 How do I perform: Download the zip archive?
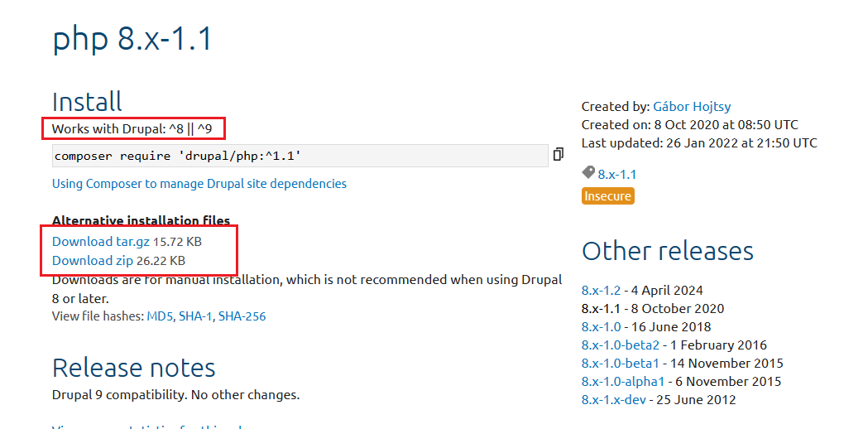[x=93, y=260]
